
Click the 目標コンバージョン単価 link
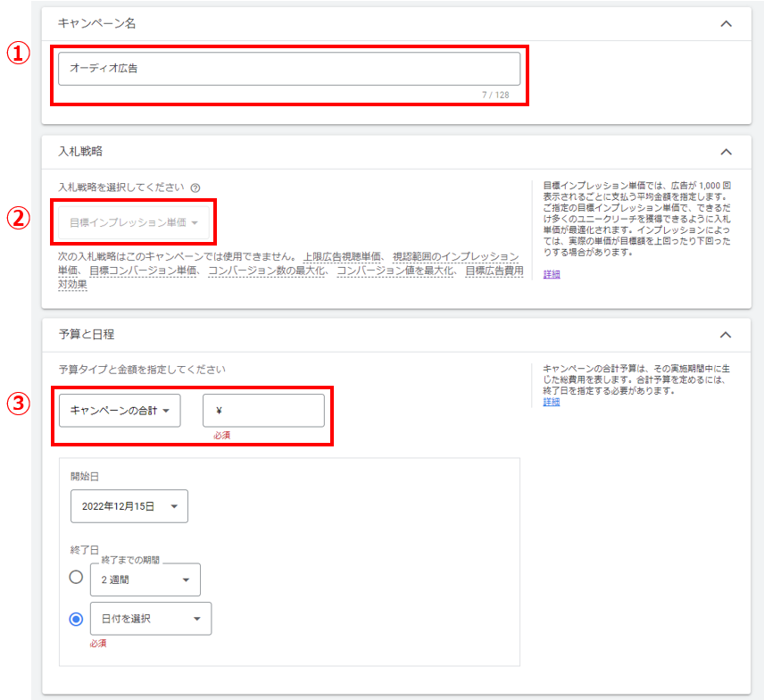pyautogui.click(x=144, y=270)
